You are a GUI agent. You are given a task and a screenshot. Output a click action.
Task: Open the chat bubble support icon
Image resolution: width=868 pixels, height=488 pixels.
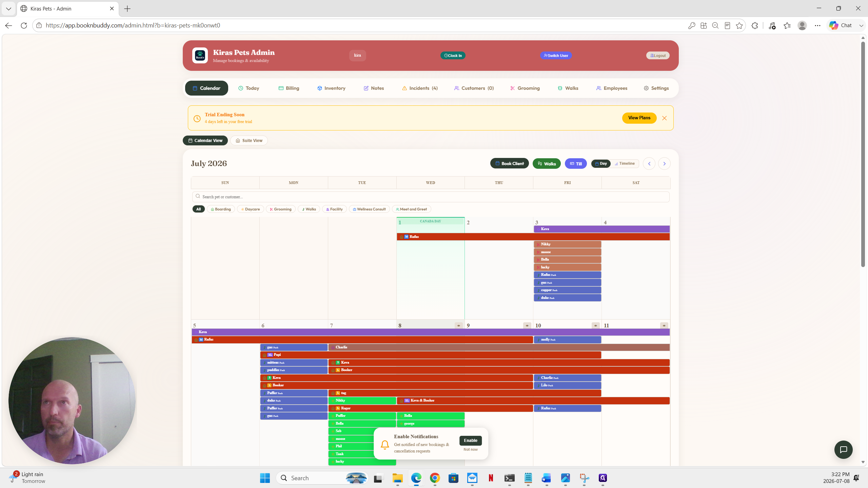(x=843, y=450)
